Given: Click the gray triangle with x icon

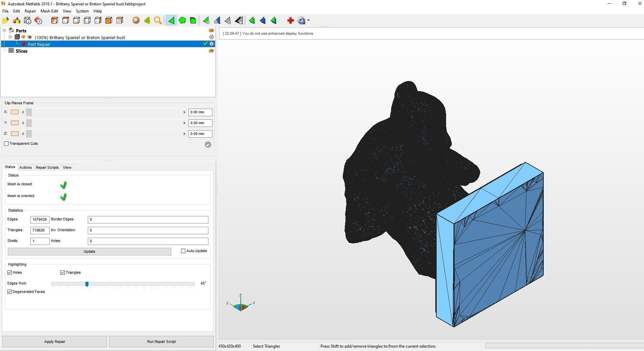Looking at the screenshot, I should point(228,21).
